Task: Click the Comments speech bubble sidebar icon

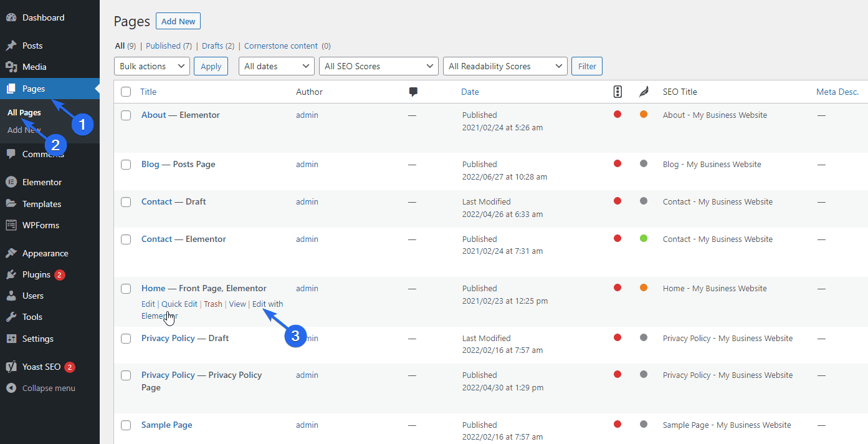Action: click(x=11, y=154)
